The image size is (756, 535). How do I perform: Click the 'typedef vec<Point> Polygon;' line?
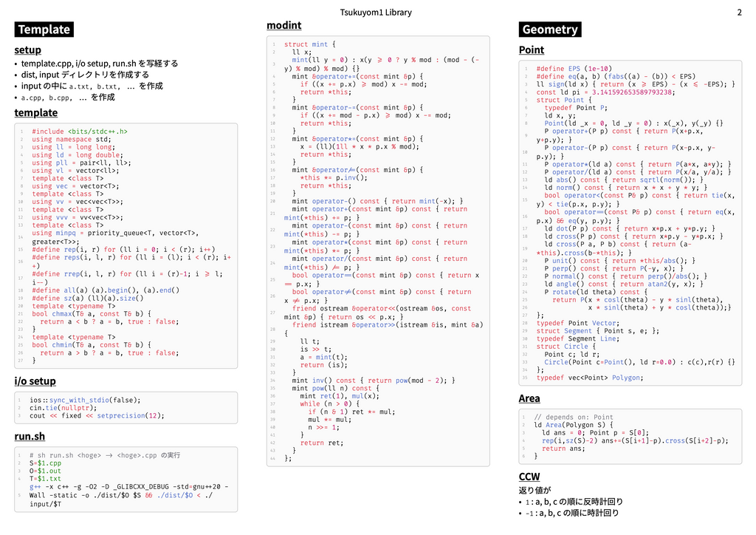pos(589,378)
